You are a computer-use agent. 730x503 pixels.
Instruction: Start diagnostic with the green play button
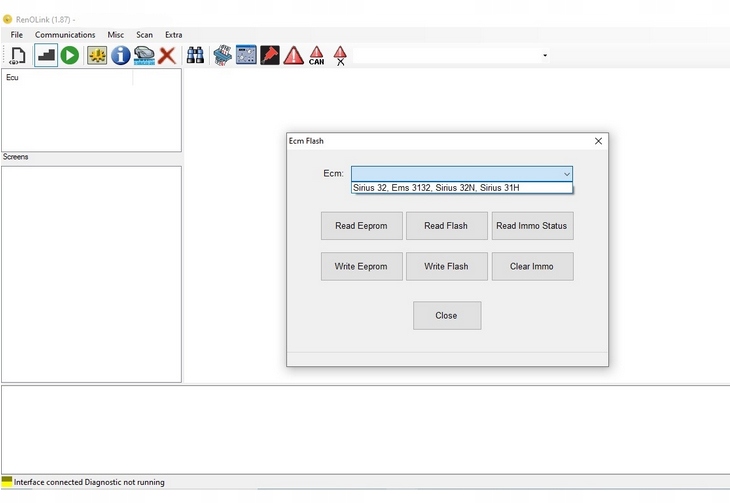pyautogui.click(x=70, y=55)
